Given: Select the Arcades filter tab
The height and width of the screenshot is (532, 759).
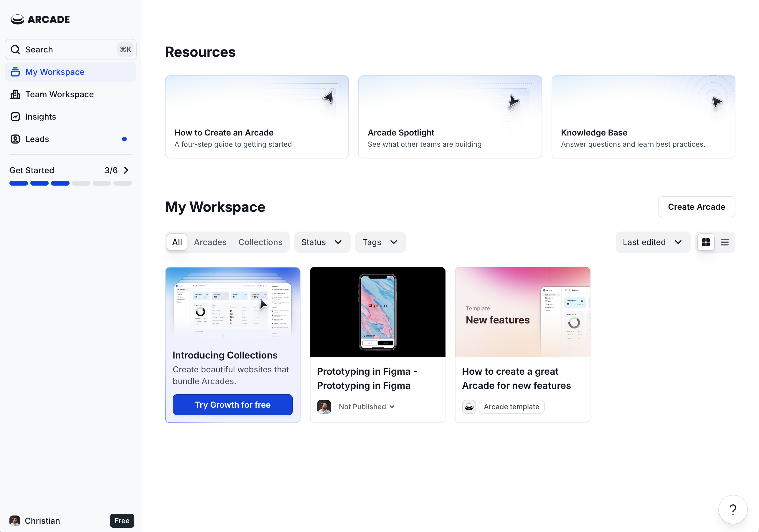Looking at the screenshot, I should click(210, 242).
